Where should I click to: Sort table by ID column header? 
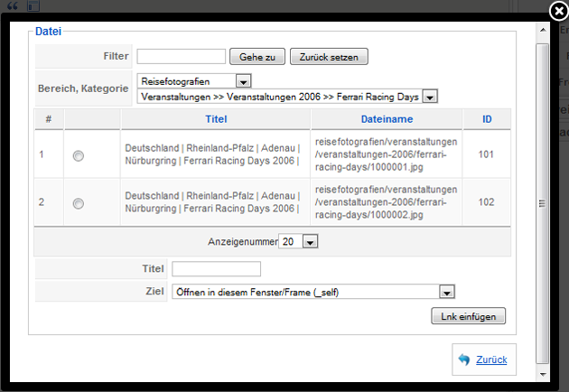(x=487, y=119)
